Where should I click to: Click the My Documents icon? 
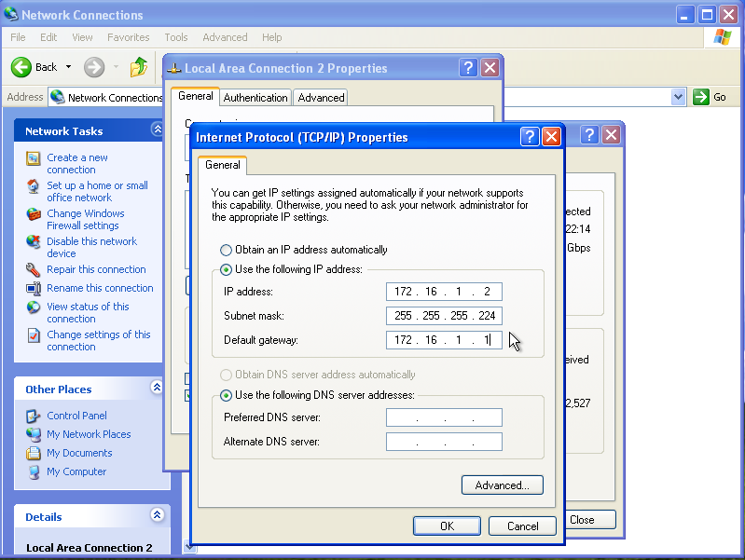click(x=33, y=453)
